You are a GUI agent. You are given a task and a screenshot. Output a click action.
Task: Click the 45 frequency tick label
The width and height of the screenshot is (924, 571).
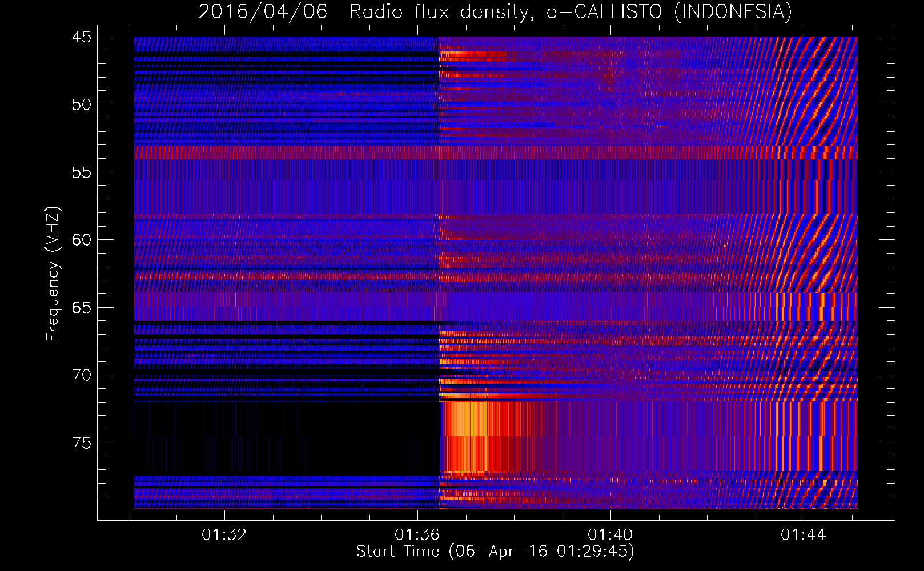[81, 37]
